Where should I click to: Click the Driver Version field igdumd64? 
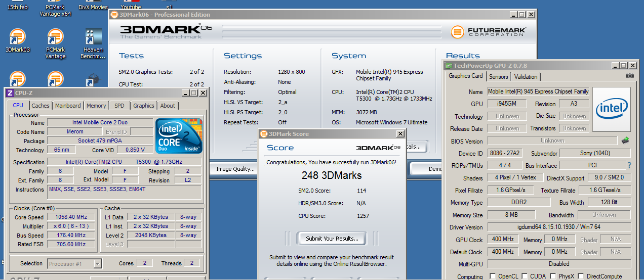[559, 227]
